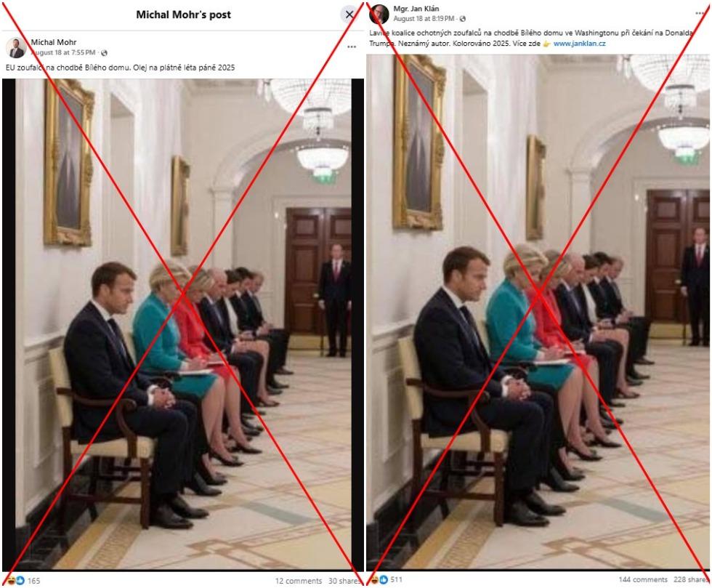Open the photo in Jan Klán's post
The width and height of the screenshot is (712, 588).
538,312
